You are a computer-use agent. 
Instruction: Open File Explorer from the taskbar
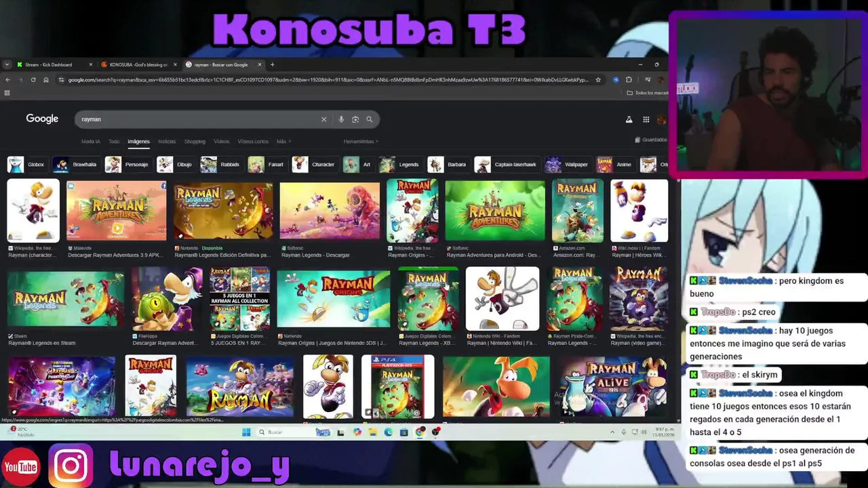point(372,432)
